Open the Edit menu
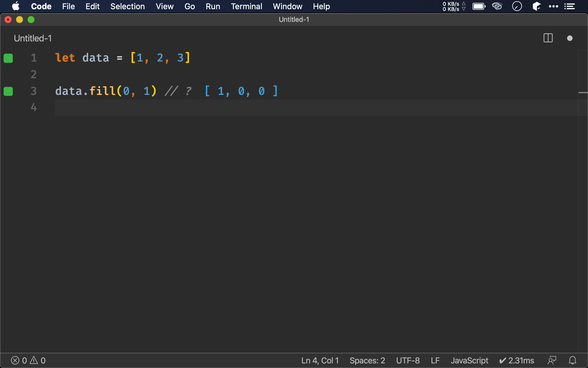Screen dimensions: 588x368 coord(92,6)
